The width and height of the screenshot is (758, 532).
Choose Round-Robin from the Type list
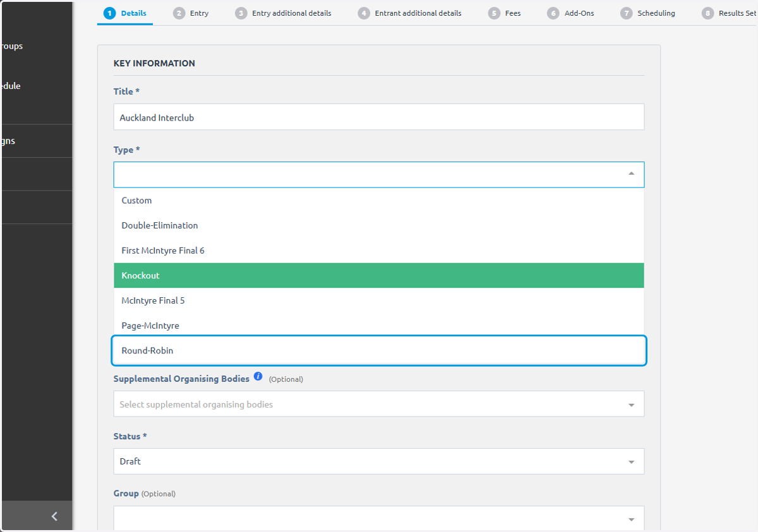pos(379,350)
